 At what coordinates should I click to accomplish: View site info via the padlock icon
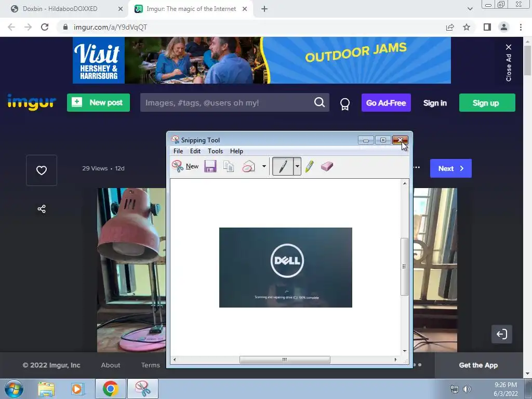65,27
